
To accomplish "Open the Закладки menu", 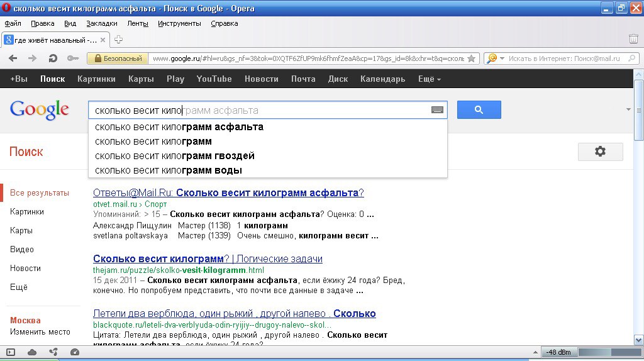I will 101,23.
